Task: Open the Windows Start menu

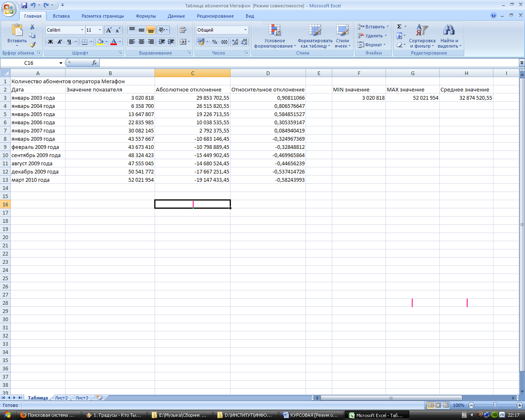Action: 7,415
